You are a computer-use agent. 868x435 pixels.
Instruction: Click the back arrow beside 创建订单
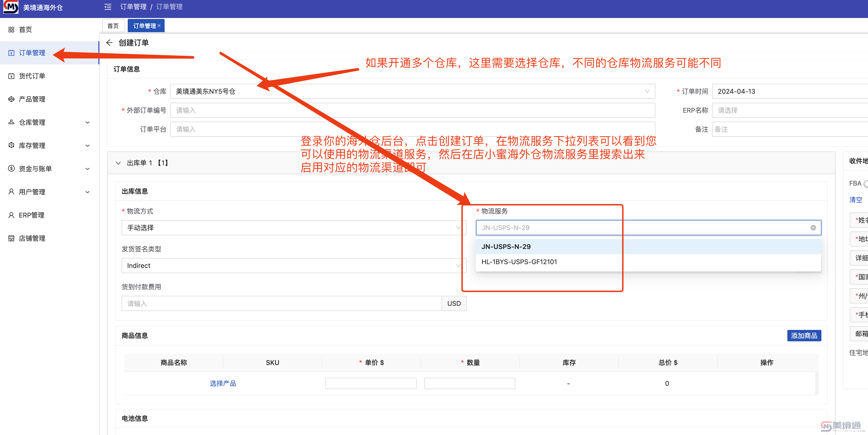(x=109, y=43)
